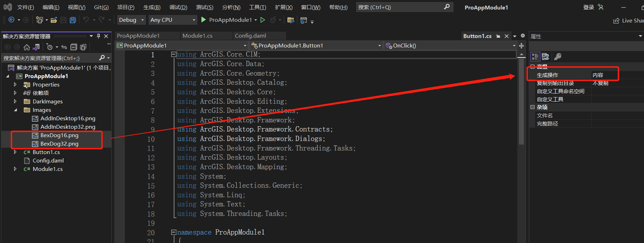The width and height of the screenshot is (644, 243).
Task: Click the window layout toolbar icon
Action: (x=304, y=20)
